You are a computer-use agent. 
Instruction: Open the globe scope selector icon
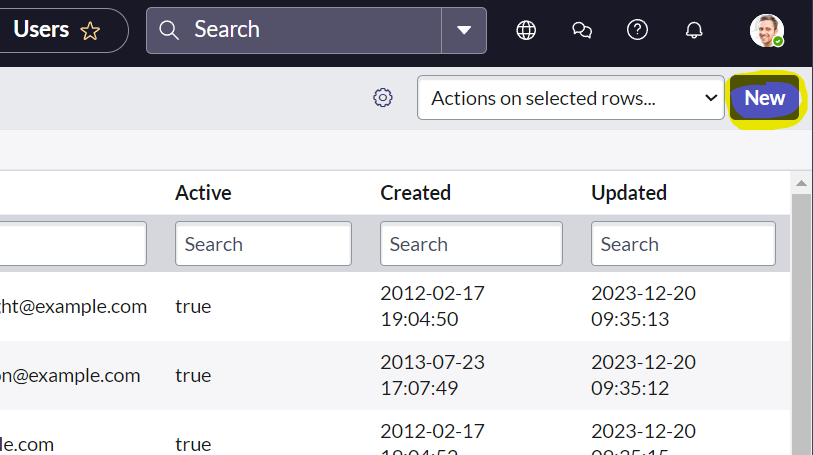(526, 30)
